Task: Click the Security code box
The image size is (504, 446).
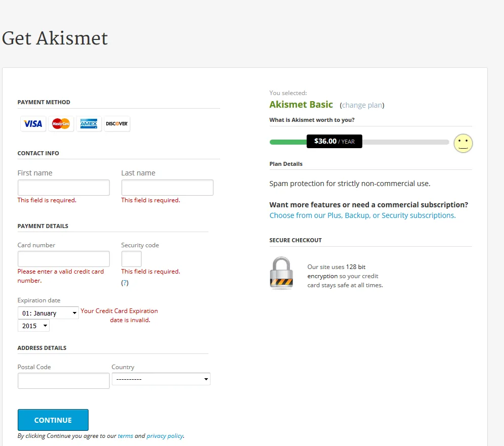Action: point(132,259)
